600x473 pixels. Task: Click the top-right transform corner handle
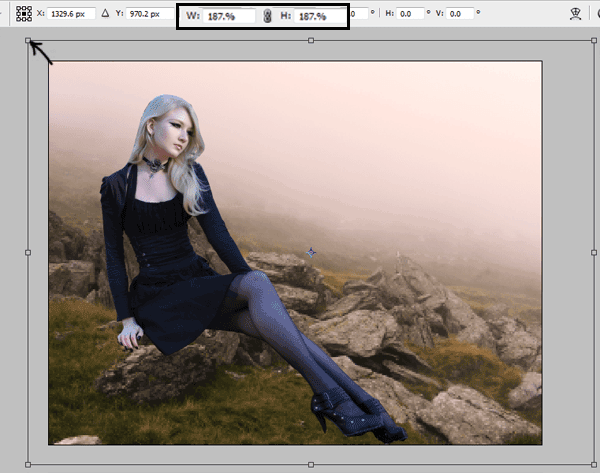click(x=594, y=40)
